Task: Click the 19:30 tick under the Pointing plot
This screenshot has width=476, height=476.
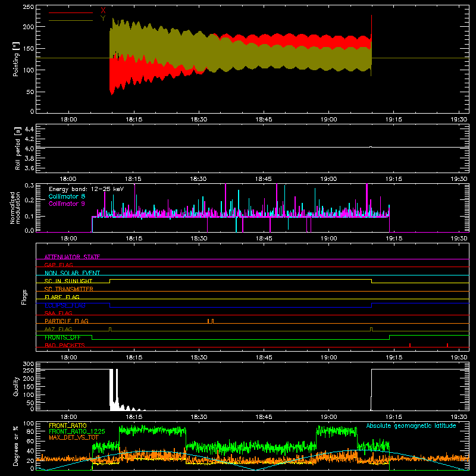Action: (459, 120)
